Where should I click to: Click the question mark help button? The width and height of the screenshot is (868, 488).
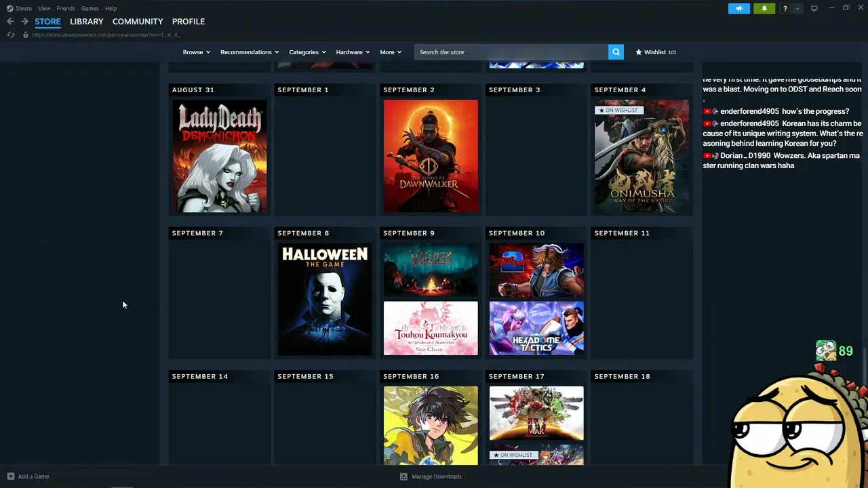tap(785, 8)
